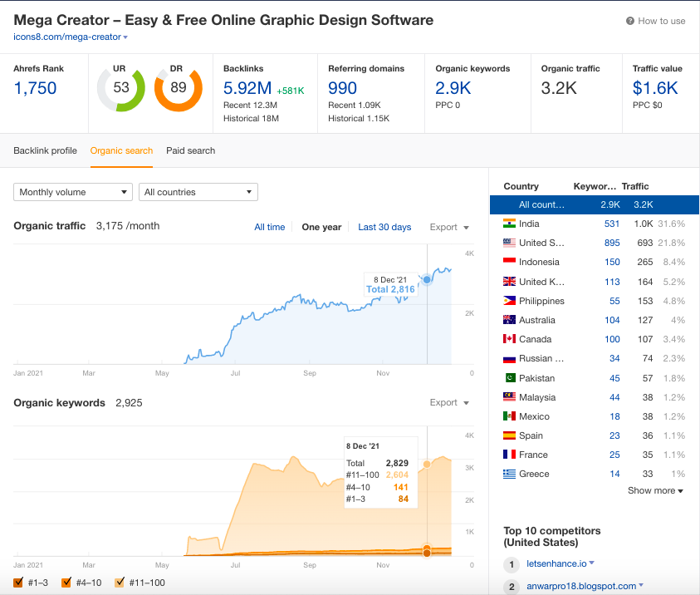The width and height of the screenshot is (700, 595).
Task: Open Export menu for Organic keywords
Action: click(449, 403)
